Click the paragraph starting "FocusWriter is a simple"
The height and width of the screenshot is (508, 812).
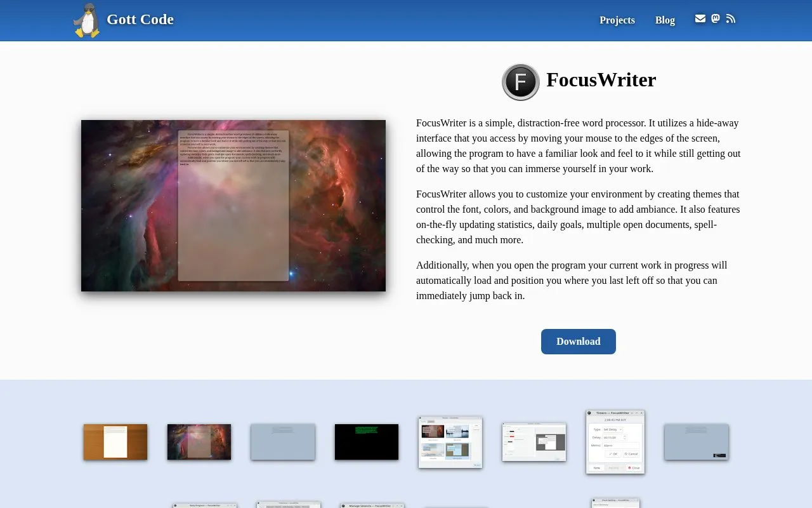[579, 146]
